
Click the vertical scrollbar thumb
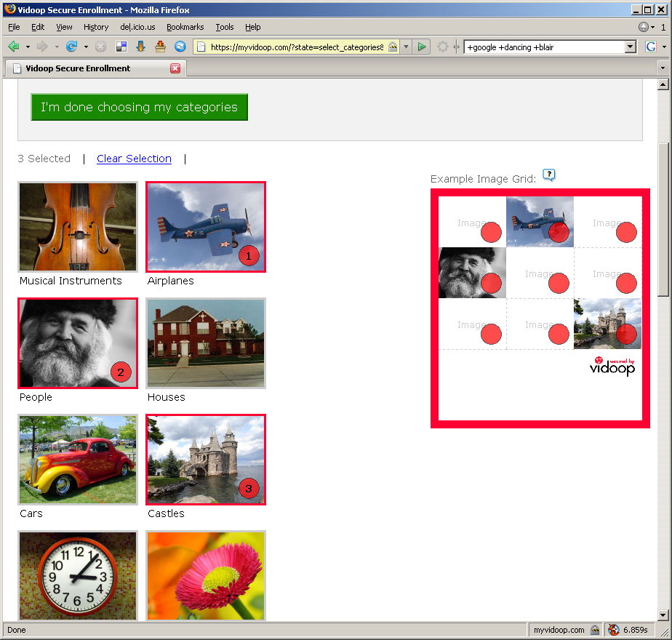point(663,220)
